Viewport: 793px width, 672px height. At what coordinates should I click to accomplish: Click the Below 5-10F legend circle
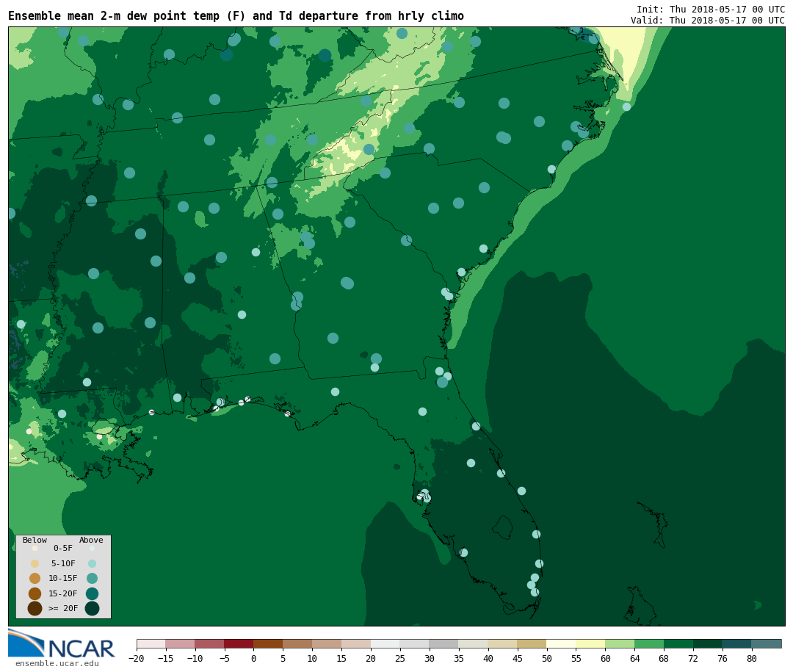[x=35, y=563]
